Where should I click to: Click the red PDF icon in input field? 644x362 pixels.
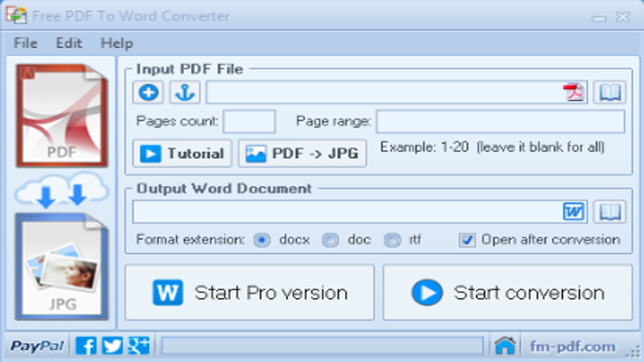coord(574,93)
